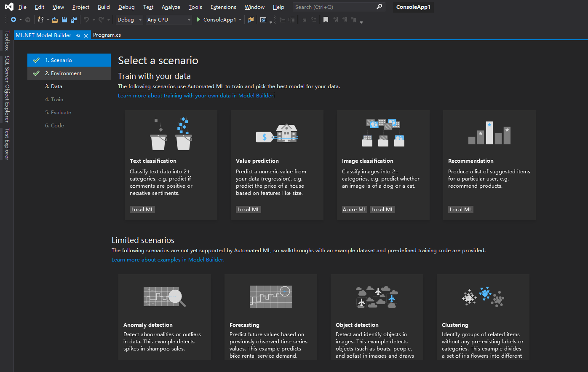Viewport: 588px width, 372px height.
Task: Open the Project menu
Action: click(80, 7)
